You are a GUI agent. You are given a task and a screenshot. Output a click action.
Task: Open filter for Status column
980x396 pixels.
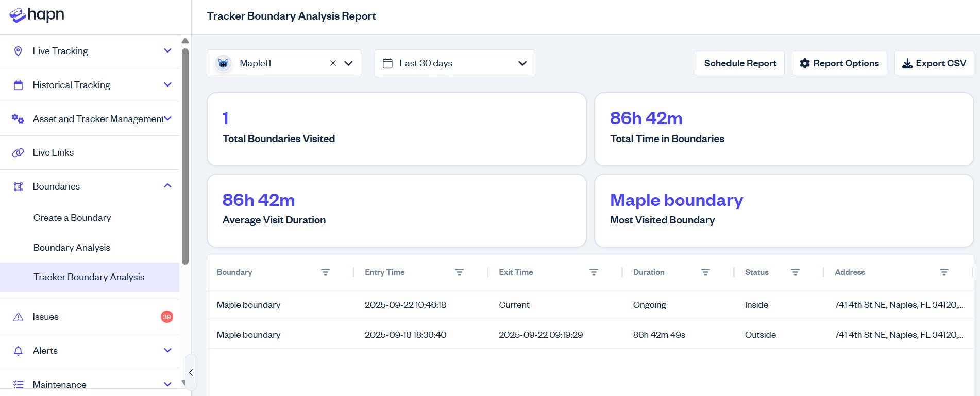pyautogui.click(x=795, y=272)
